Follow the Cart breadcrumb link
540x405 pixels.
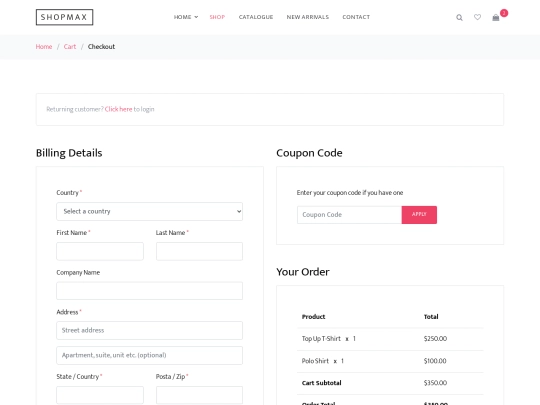tap(70, 46)
